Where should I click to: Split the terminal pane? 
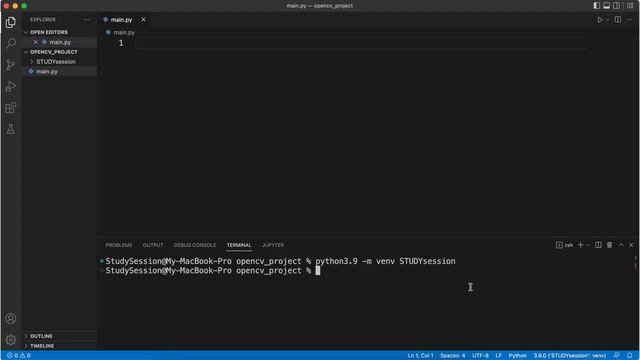598,245
